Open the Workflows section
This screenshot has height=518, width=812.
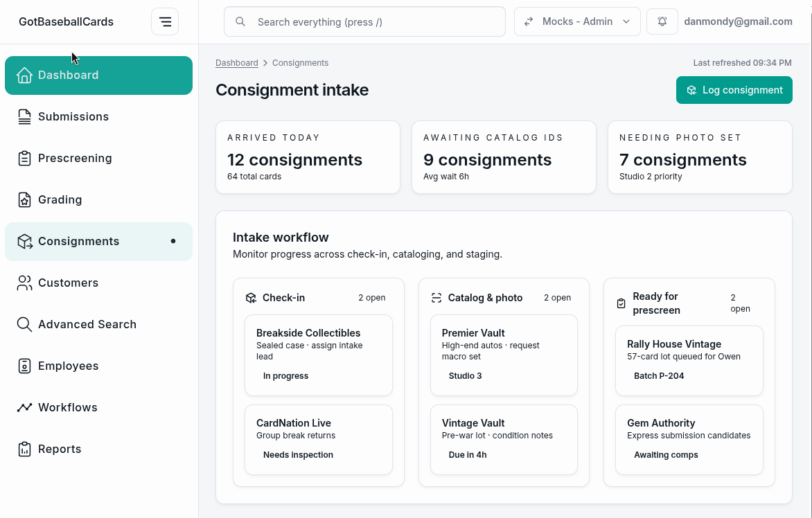click(x=67, y=407)
